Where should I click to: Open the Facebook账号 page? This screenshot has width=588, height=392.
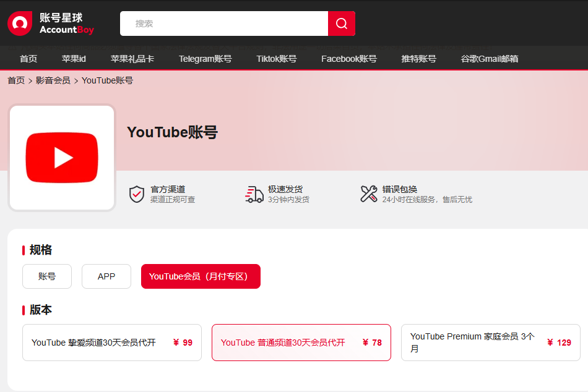(x=349, y=59)
